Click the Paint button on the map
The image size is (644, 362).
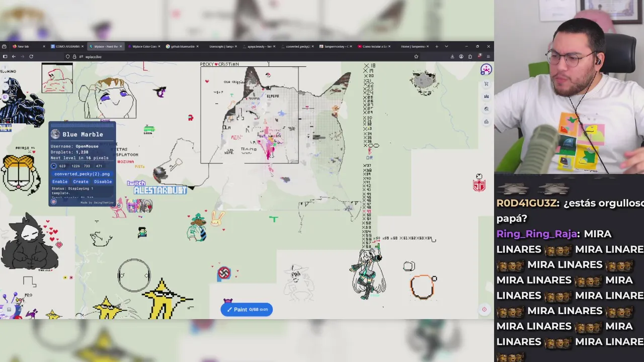tap(247, 309)
